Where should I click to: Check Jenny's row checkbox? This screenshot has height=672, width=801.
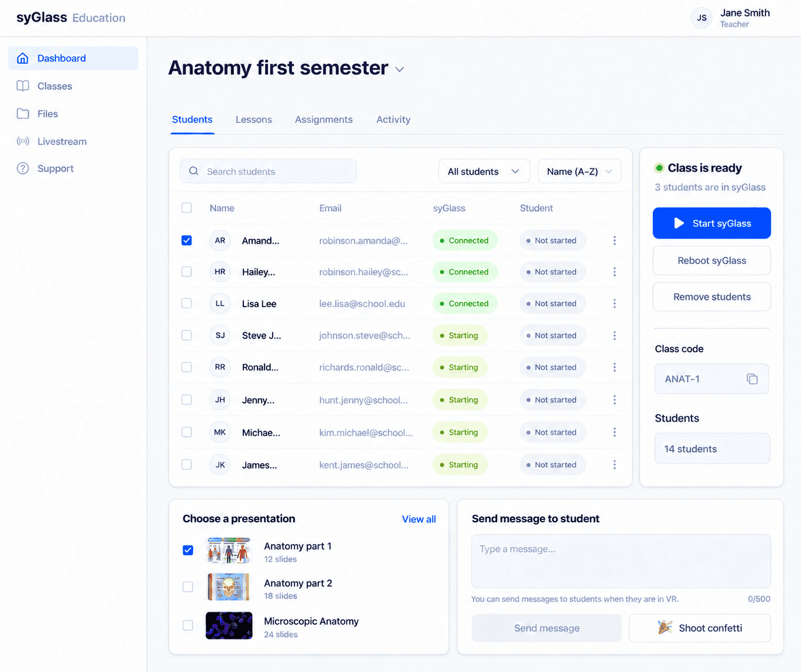tap(187, 400)
